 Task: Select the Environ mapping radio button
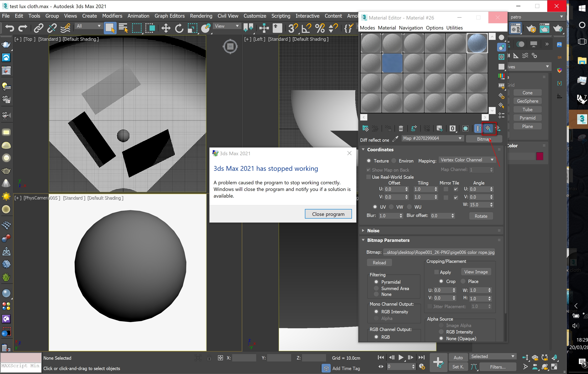tap(394, 161)
